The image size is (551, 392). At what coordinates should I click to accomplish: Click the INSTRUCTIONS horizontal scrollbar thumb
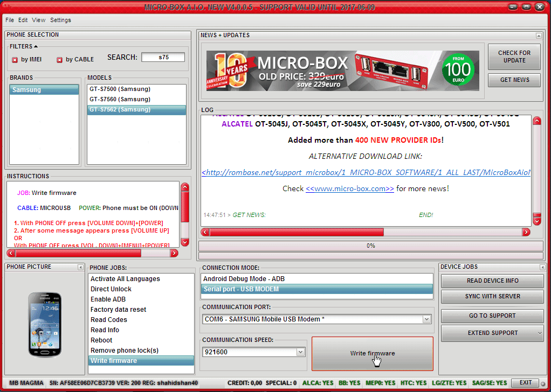click(x=78, y=253)
